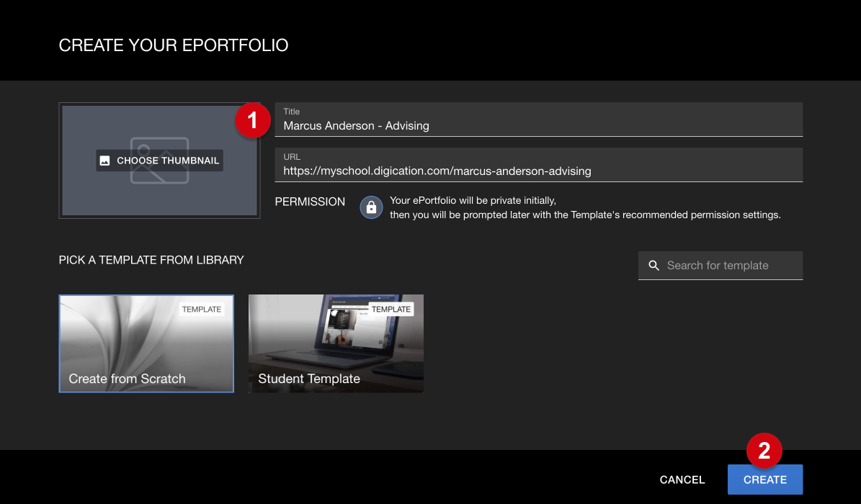Click the Cancel button
This screenshot has width=861, height=504.
click(x=682, y=480)
